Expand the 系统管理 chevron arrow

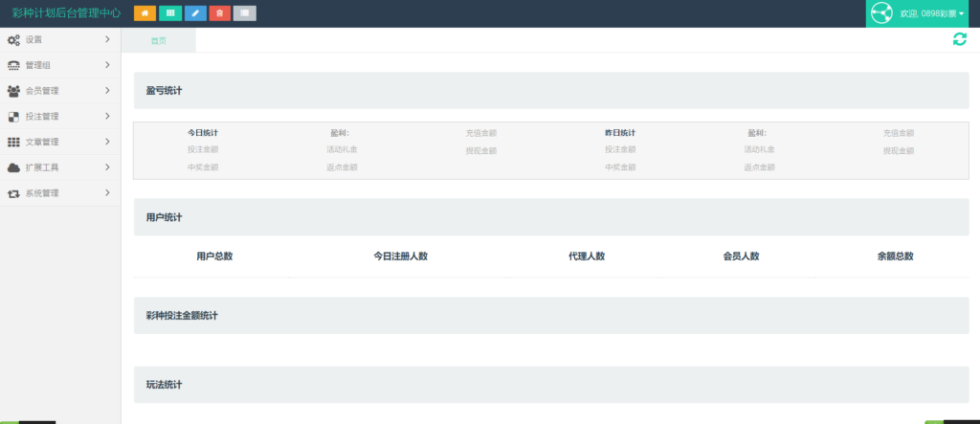click(x=107, y=193)
